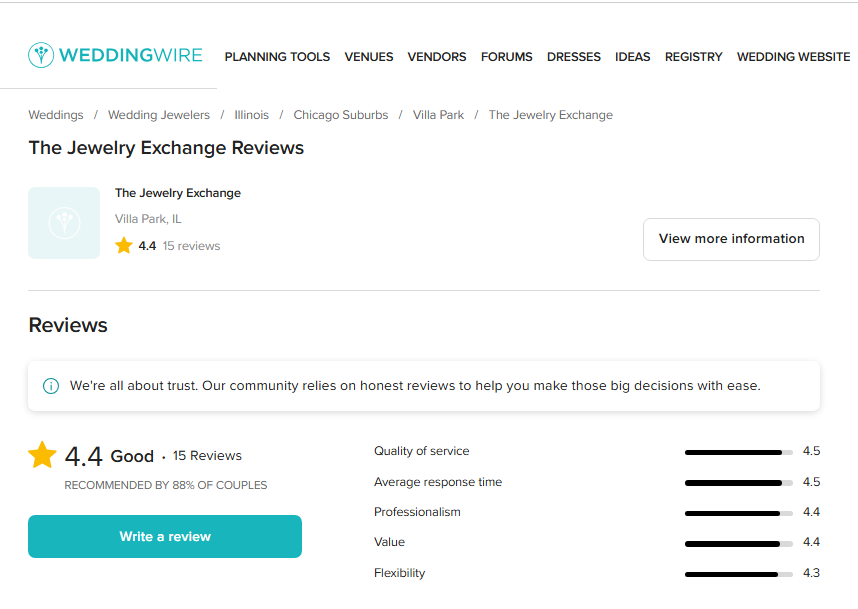Open the Dresses section

click(573, 57)
